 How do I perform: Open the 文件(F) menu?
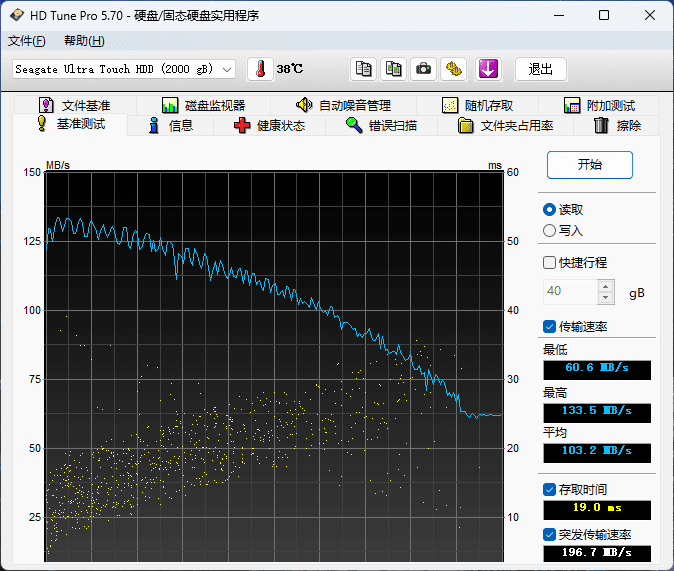[x=27, y=41]
